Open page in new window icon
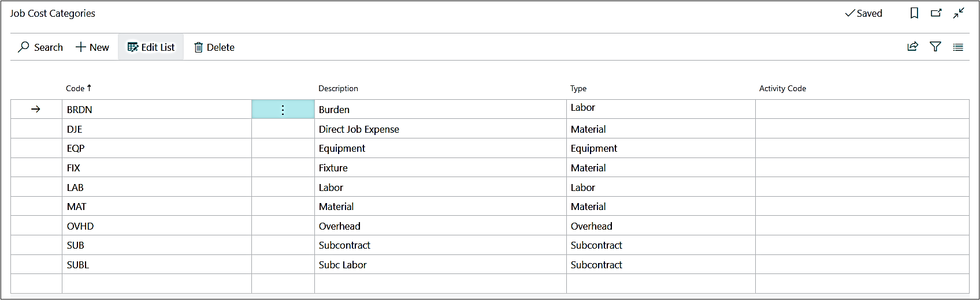 click(x=936, y=13)
